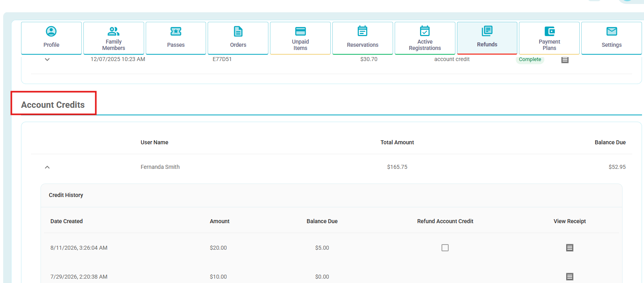The width and height of the screenshot is (644, 283).
Task: View receipt for the 8/11/2026 credit
Action: (570, 248)
